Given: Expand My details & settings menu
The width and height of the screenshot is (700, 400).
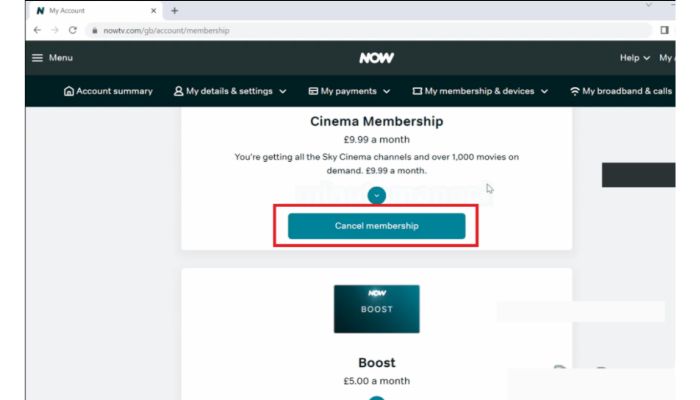Looking at the screenshot, I should pos(230,91).
